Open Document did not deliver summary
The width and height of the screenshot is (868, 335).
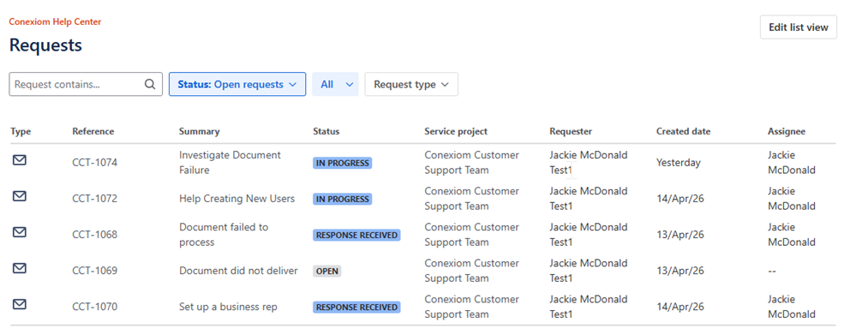coord(238,271)
